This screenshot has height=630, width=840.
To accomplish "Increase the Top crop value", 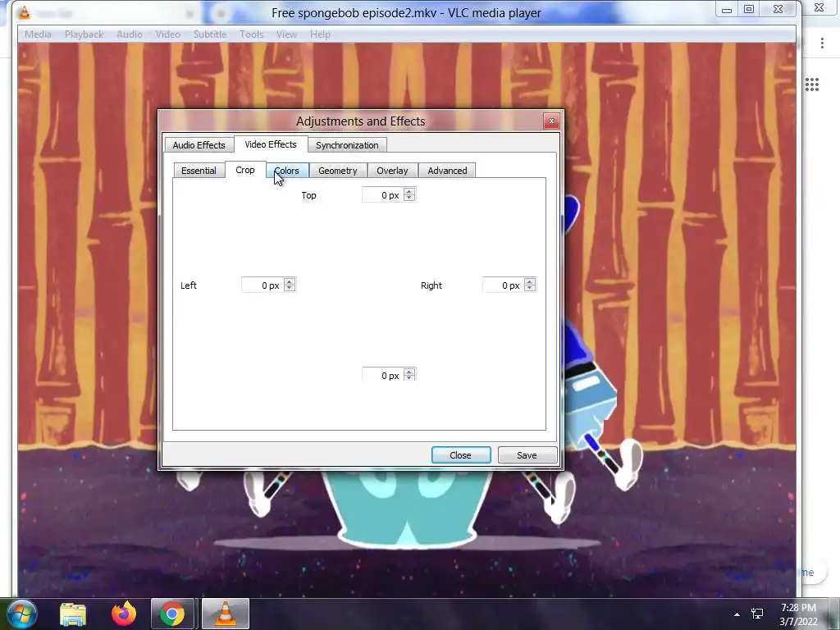I will tap(409, 192).
